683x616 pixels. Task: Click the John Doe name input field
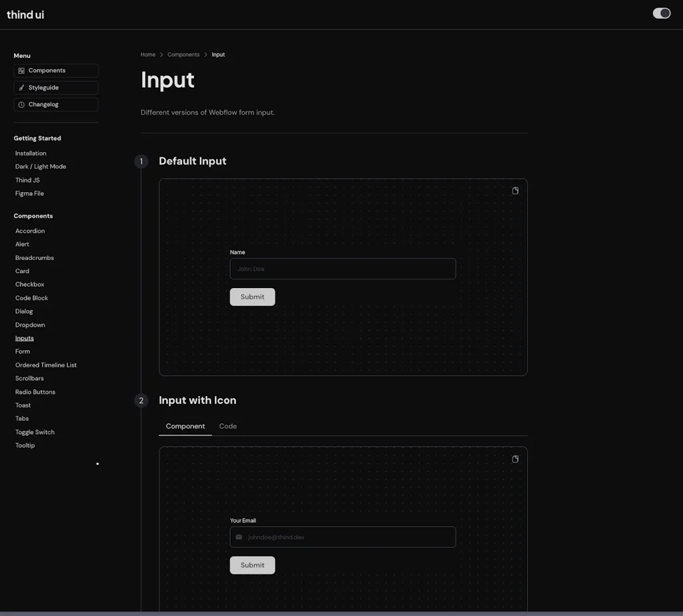[342, 269]
